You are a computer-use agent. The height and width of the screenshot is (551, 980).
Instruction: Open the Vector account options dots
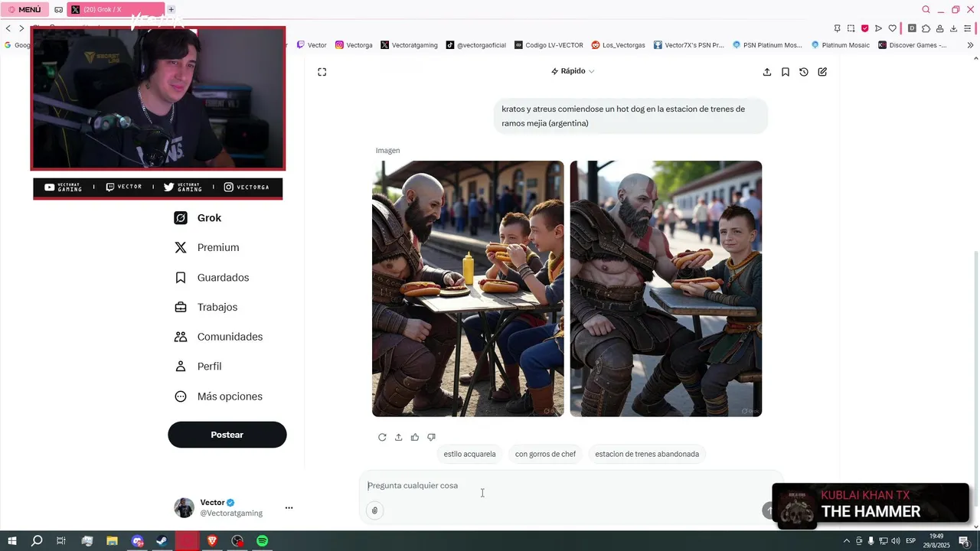289,507
